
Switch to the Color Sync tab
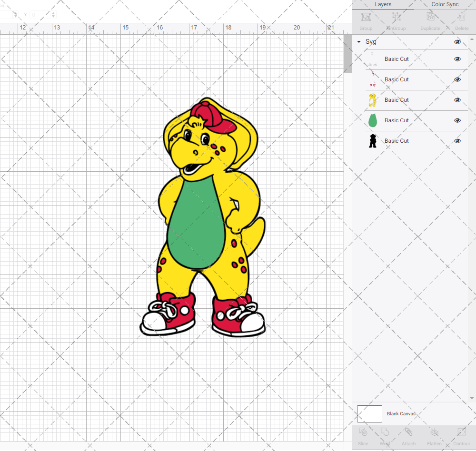pyautogui.click(x=445, y=4)
